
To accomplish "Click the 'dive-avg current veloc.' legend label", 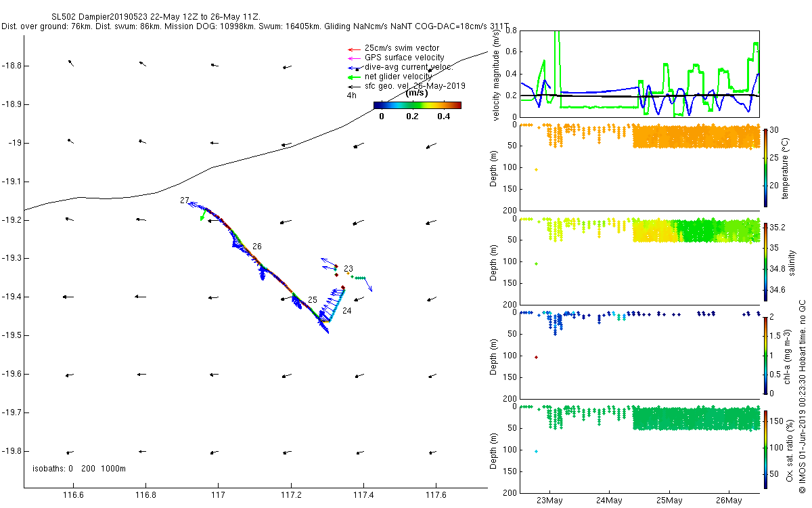I will click(x=409, y=67).
